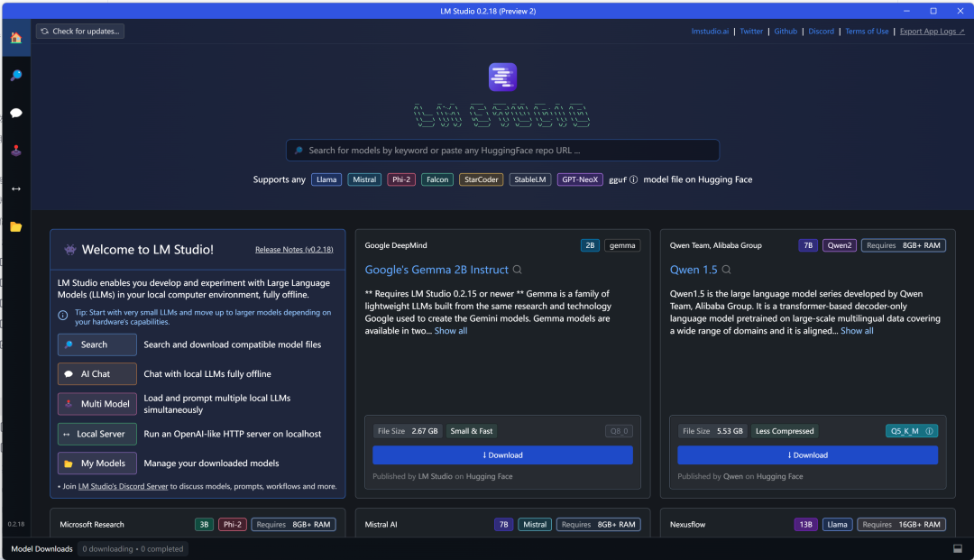974x560 pixels.
Task: Click the 2B tag on Gemma card
Action: tap(590, 245)
